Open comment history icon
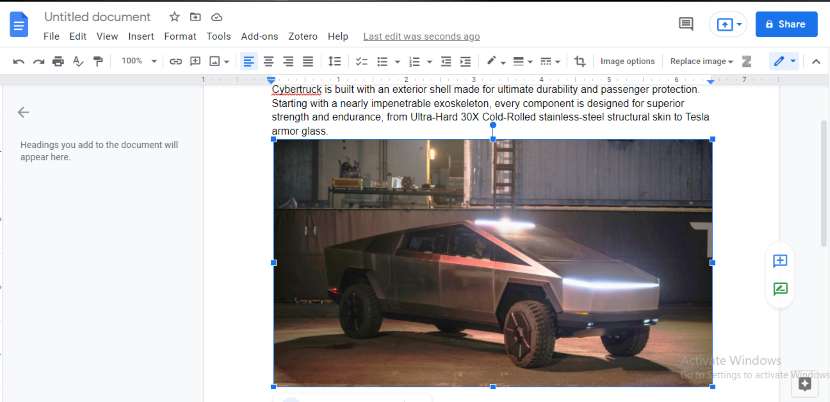 686,24
